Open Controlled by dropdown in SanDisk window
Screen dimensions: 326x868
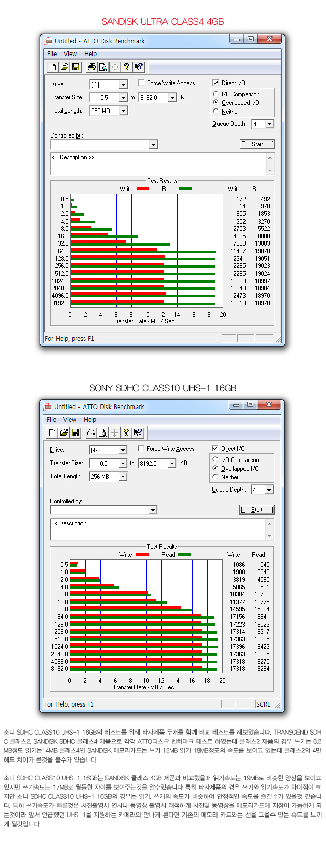point(153,144)
